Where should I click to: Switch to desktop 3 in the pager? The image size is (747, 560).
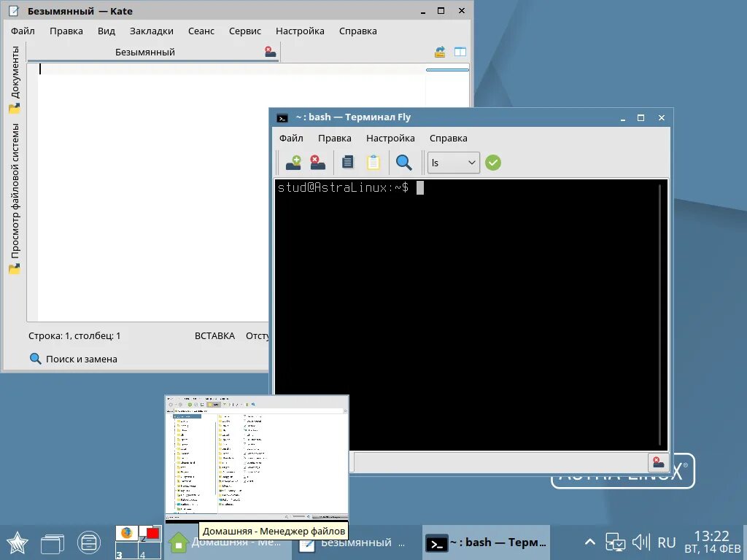click(127, 551)
